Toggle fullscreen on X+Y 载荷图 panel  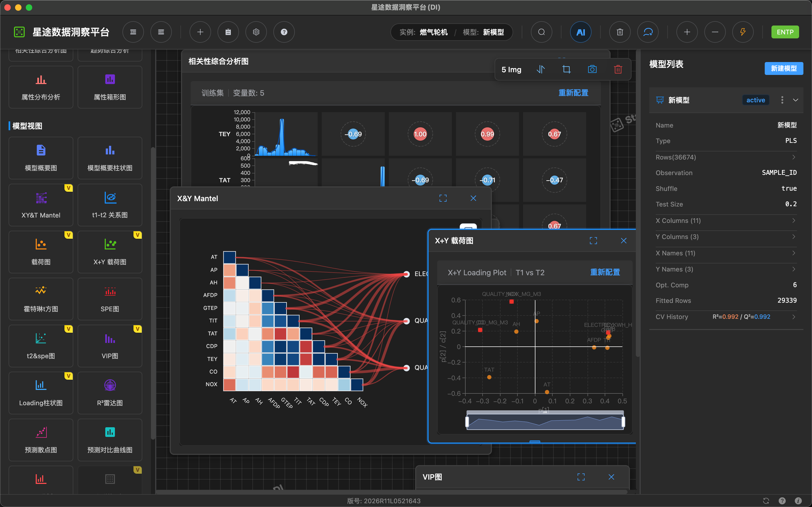click(x=593, y=241)
